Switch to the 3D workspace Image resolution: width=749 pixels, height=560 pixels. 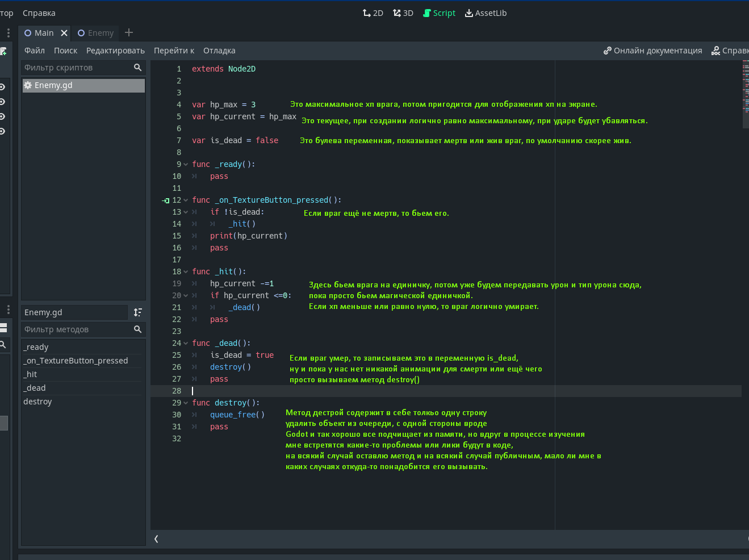(403, 13)
